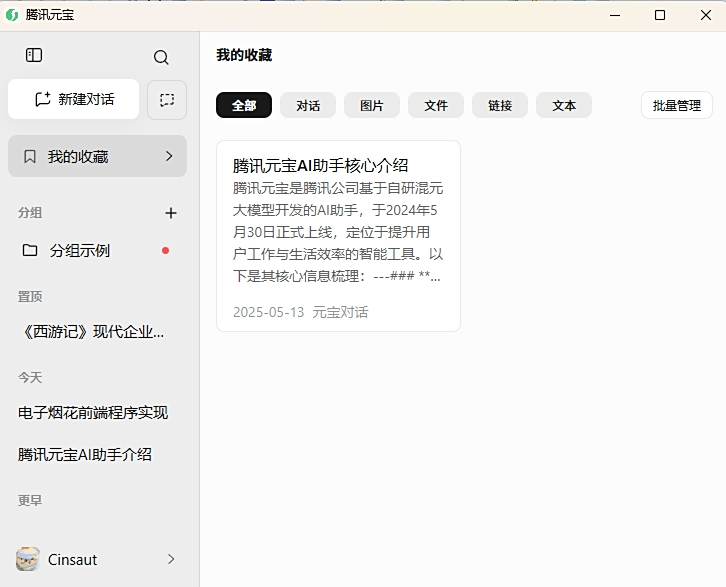
Task: Open 批量管理 batch management
Action: coord(676,105)
